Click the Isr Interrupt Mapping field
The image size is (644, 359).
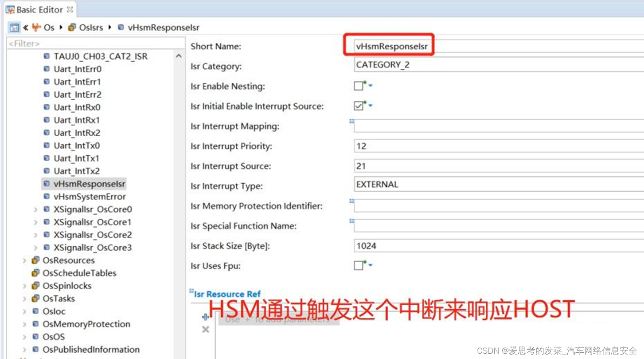pos(499,126)
